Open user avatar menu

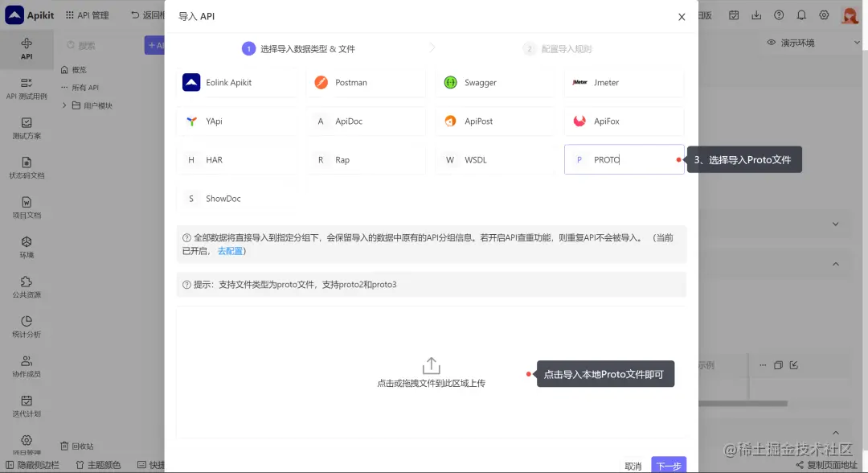[850, 15]
